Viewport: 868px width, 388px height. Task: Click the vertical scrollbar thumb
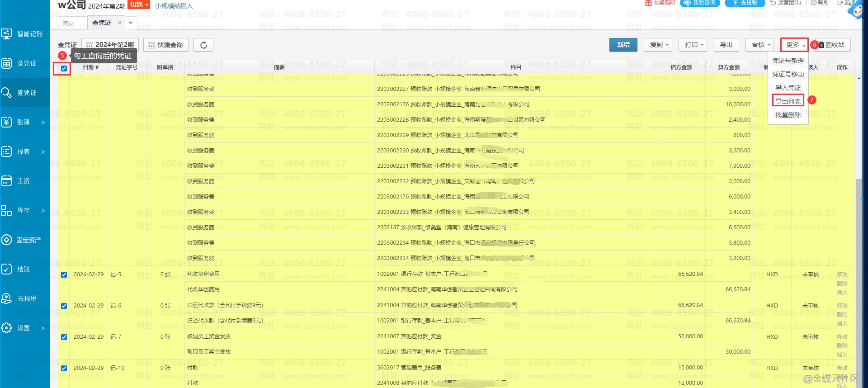[859, 283]
